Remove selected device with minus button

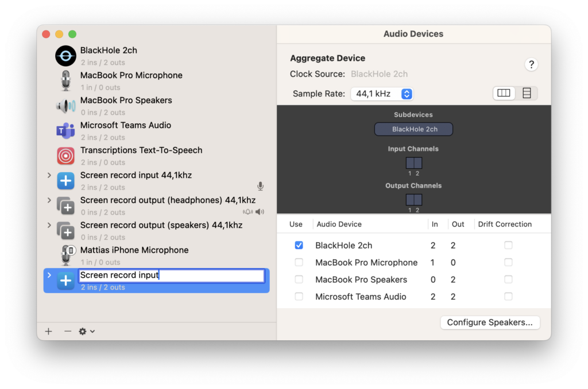(x=68, y=331)
